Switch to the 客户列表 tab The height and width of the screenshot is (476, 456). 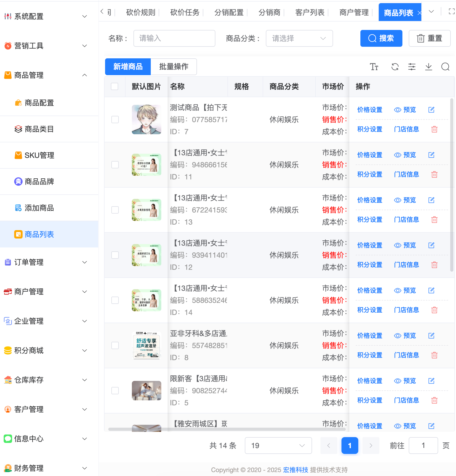click(x=310, y=12)
